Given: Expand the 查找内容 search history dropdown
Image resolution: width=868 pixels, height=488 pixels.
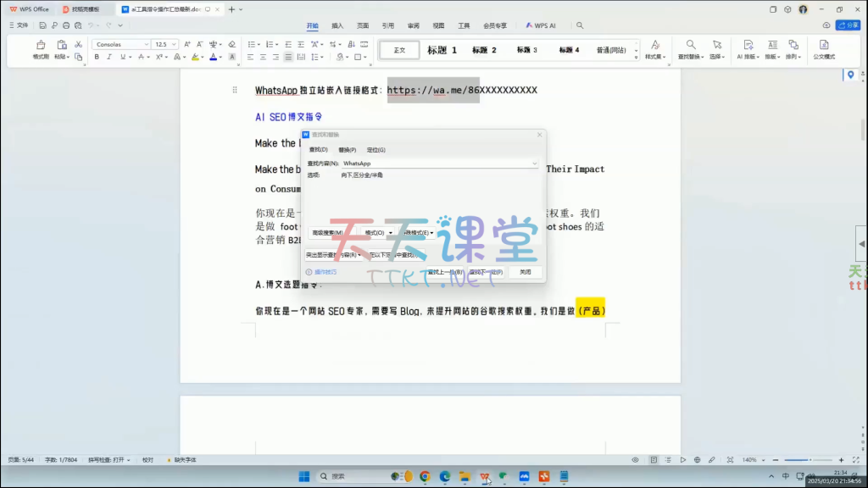Looking at the screenshot, I should click(x=534, y=164).
